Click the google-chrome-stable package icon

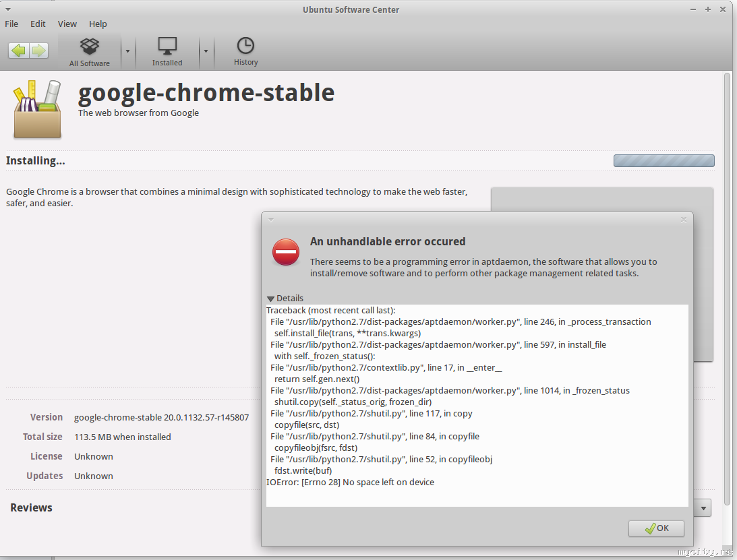point(38,110)
